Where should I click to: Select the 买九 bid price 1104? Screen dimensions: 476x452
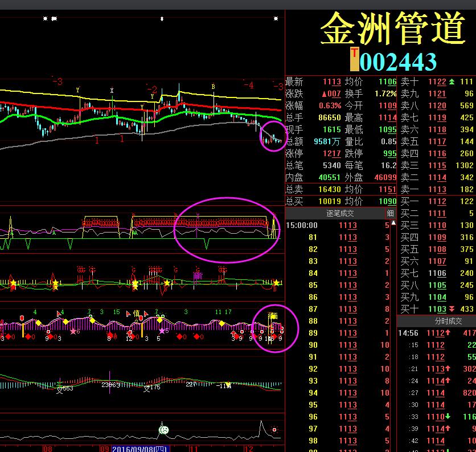[437, 298]
